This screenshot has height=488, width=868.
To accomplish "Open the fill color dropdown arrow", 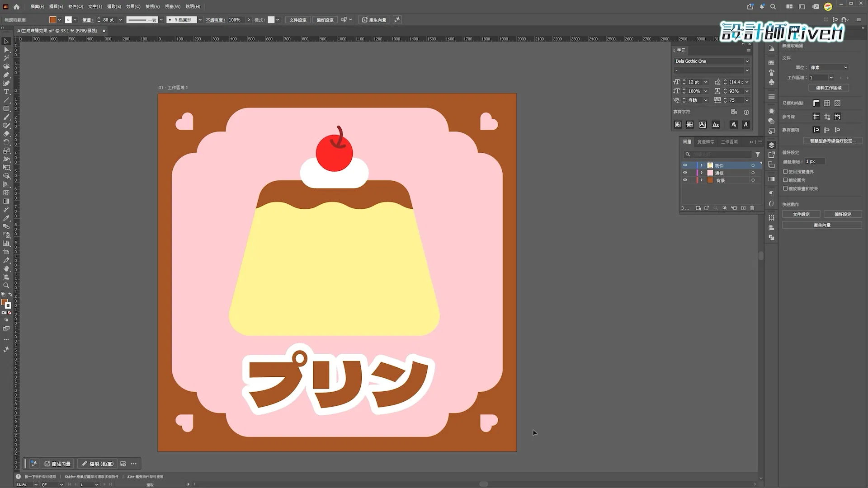I will (x=59, y=20).
